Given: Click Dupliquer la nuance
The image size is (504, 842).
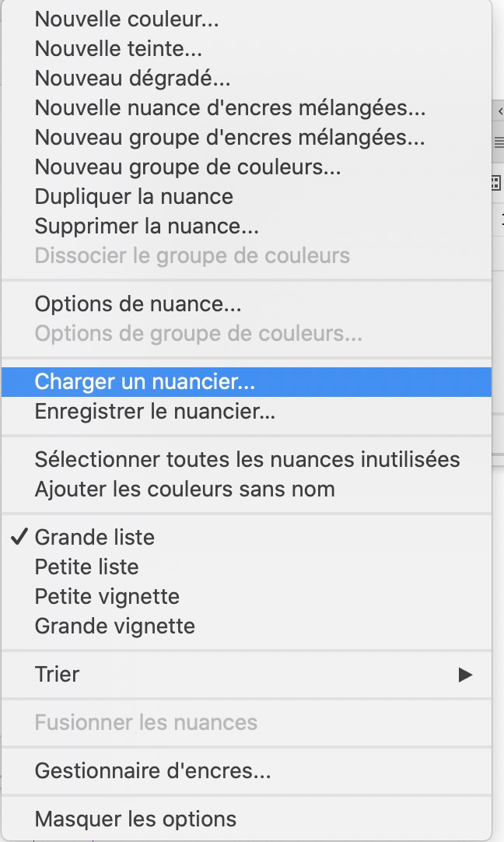Looking at the screenshot, I should 134,197.
